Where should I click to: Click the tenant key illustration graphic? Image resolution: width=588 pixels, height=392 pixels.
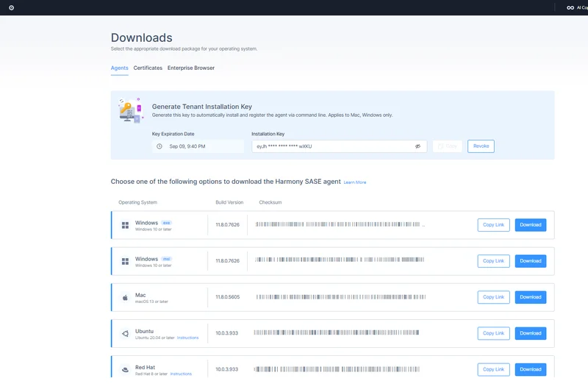[129, 110]
